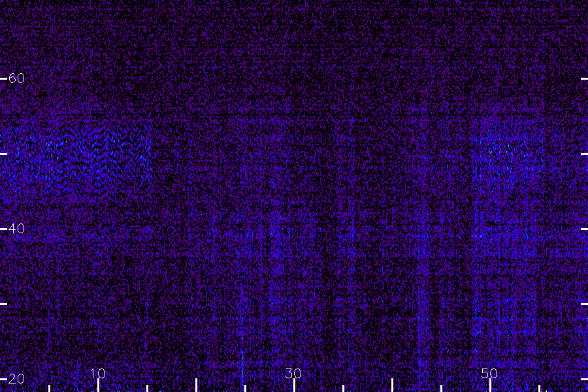
Task: Click the 30 label on horizontal axis
Action: [293, 373]
